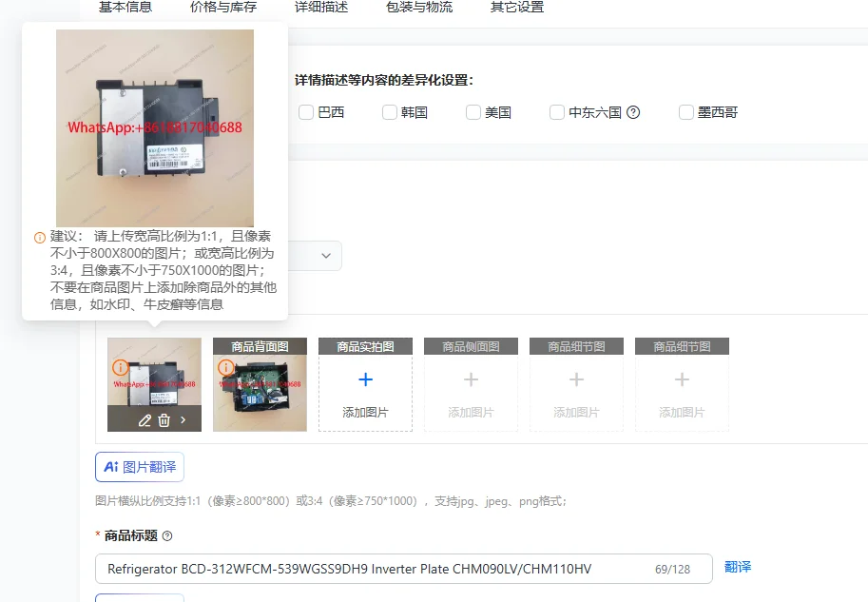
Task: Select the 商品背面图 thumbnail
Action: click(260, 384)
